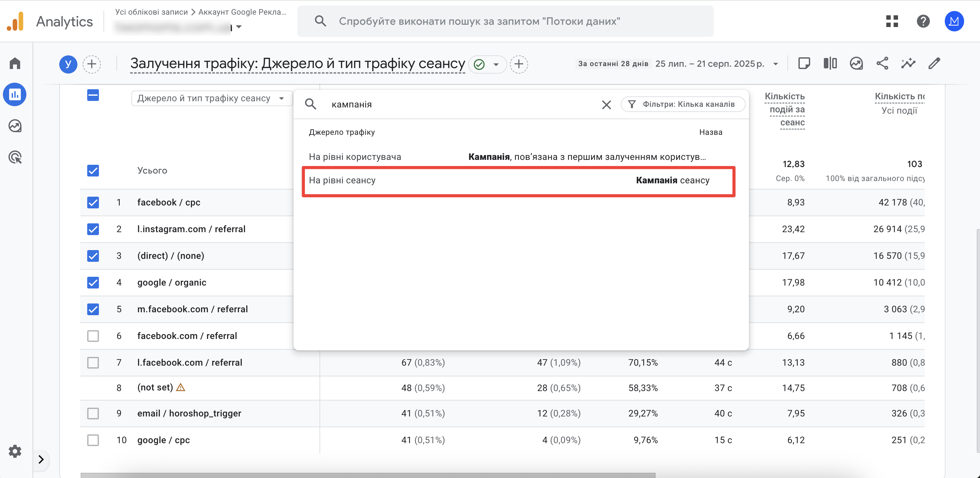
Task: Click the green report status checkmark
Action: (x=479, y=64)
